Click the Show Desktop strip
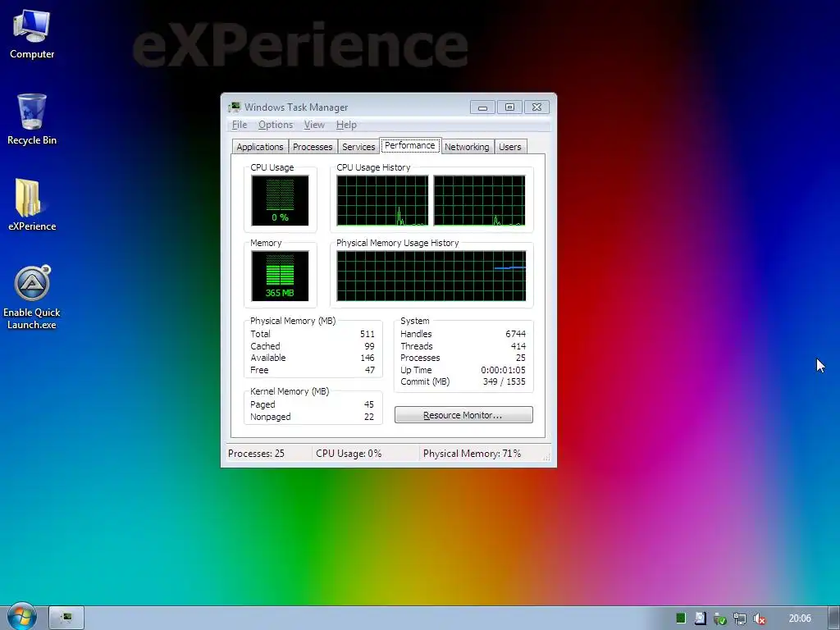This screenshot has height=630, width=840. pyautogui.click(x=834, y=618)
